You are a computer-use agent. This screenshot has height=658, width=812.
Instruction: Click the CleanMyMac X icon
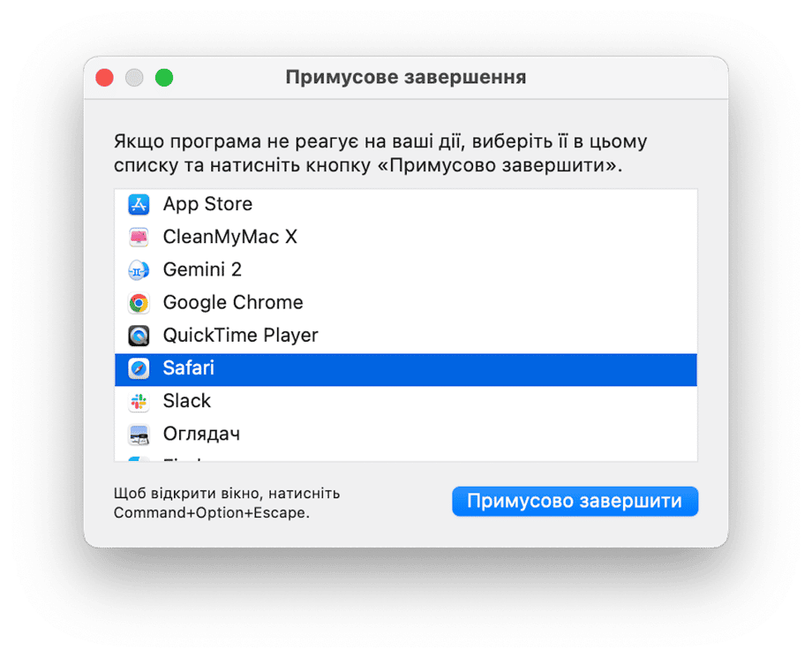coord(139,238)
